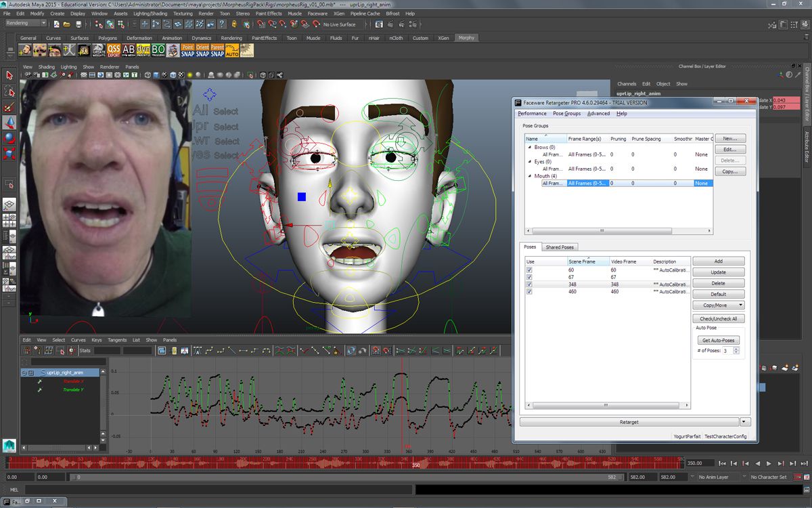This screenshot has width=812, height=508.
Task: Click the QSS Export shelf icon
Action: pos(114,51)
